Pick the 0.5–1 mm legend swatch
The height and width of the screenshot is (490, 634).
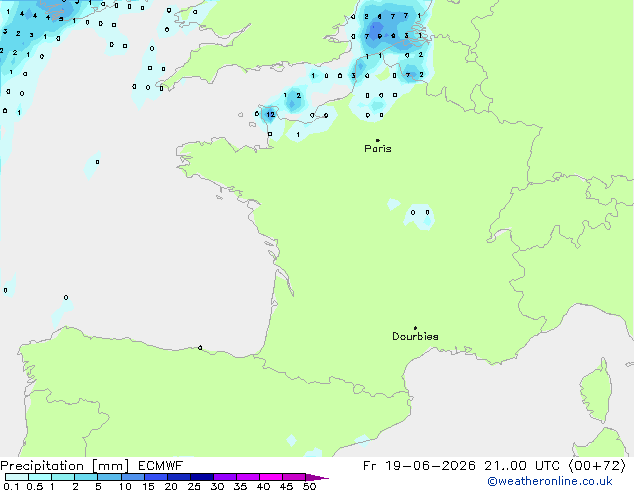coord(40,477)
